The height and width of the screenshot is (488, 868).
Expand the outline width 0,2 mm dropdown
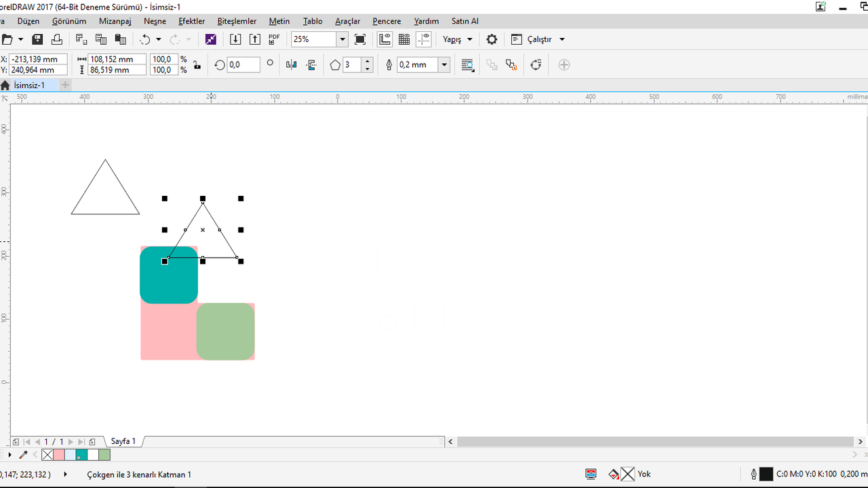pyautogui.click(x=444, y=65)
